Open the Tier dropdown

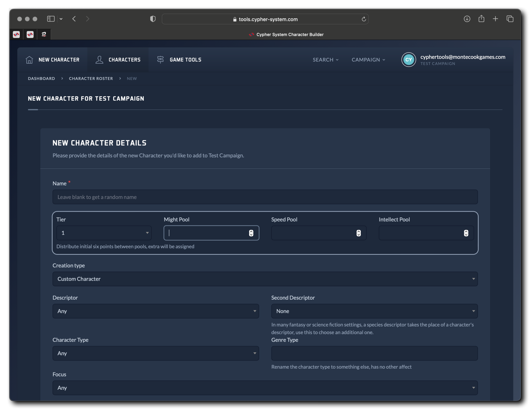pyautogui.click(x=104, y=233)
